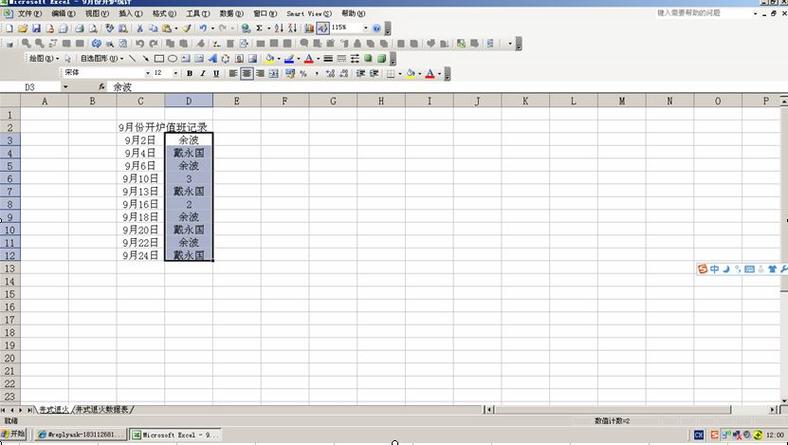Screen dimensions: 788x445
Task: Toggle Underline formatting
Action: pyautogui.click(x=216, y=74)
